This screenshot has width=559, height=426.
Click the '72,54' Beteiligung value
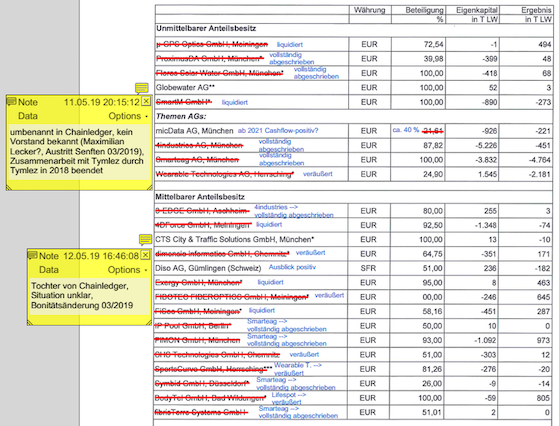tap(434, 45)
